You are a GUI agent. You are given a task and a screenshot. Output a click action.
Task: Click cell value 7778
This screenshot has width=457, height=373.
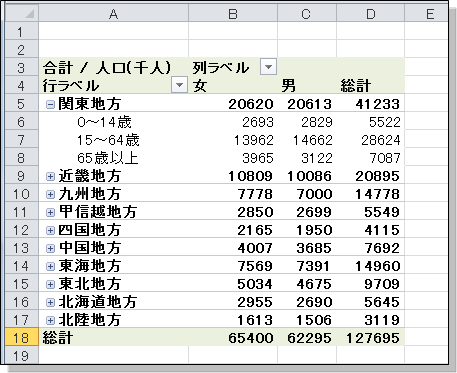[x=255, y=194]
